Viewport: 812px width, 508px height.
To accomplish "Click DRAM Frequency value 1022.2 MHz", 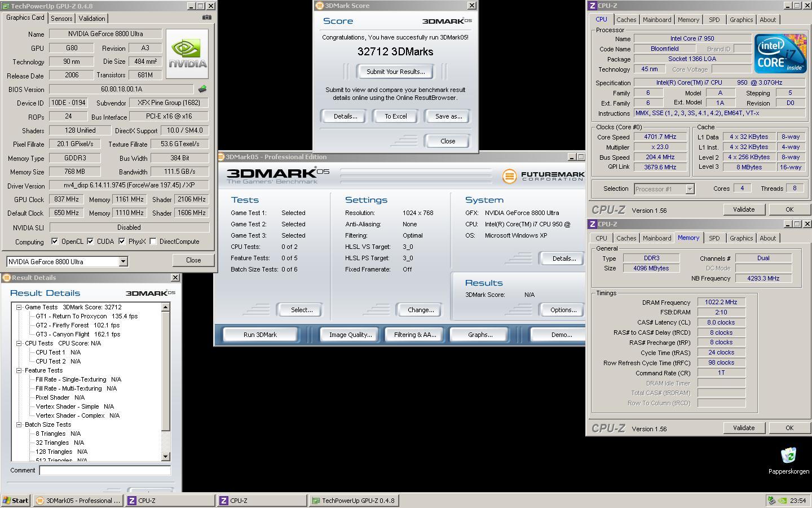I will pyautogui.click(x=721, y=302).
